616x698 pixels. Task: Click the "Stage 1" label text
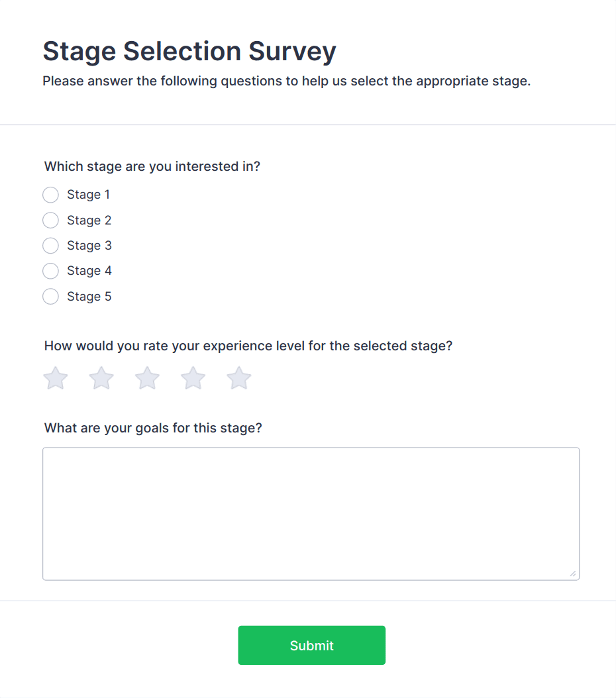[88, 195]
